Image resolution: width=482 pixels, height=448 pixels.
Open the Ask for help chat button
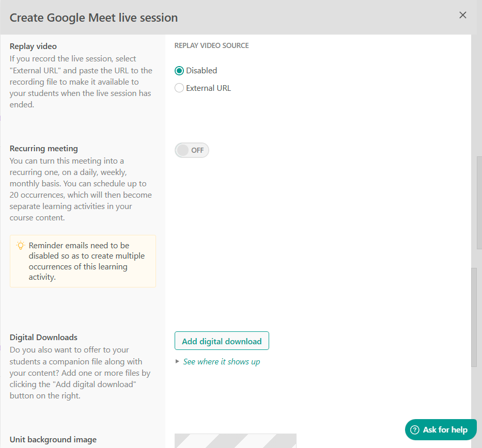(441, 429)
